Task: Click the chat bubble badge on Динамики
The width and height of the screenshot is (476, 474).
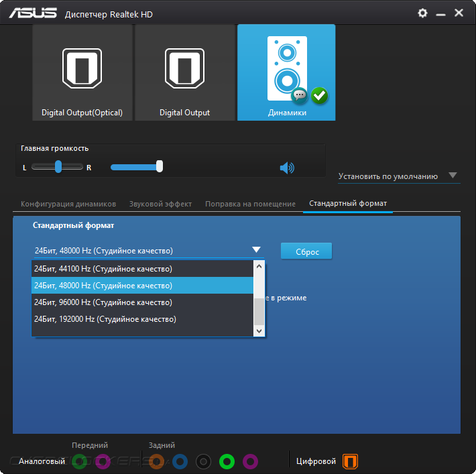Action: pyautogui.click(x=299, y=96)
